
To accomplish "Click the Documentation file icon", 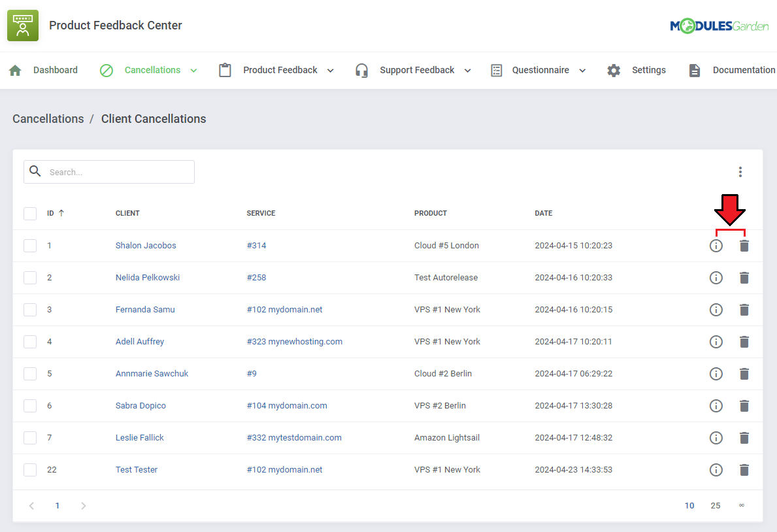I will click(694, 71).
